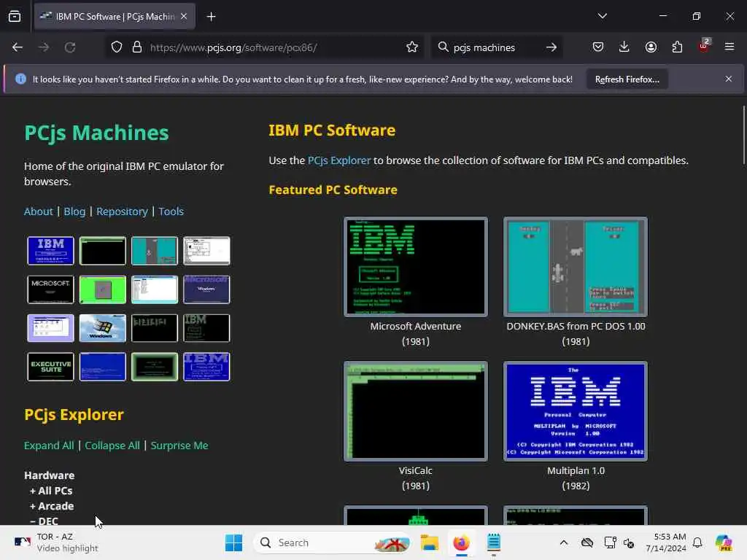The width and height of the screenshot is (747, 560).
Task: Open File Explorer from the taskbar
Action: point(429,542)
